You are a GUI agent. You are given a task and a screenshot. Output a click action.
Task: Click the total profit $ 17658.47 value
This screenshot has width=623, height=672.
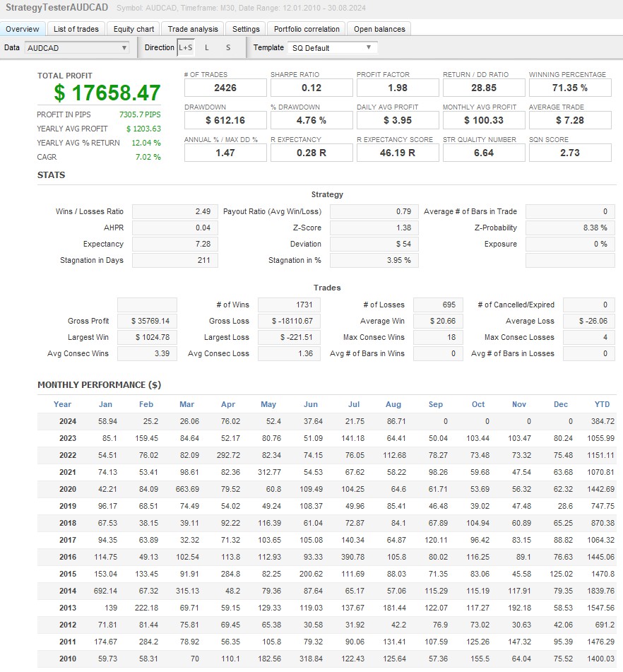coord(107,93)
